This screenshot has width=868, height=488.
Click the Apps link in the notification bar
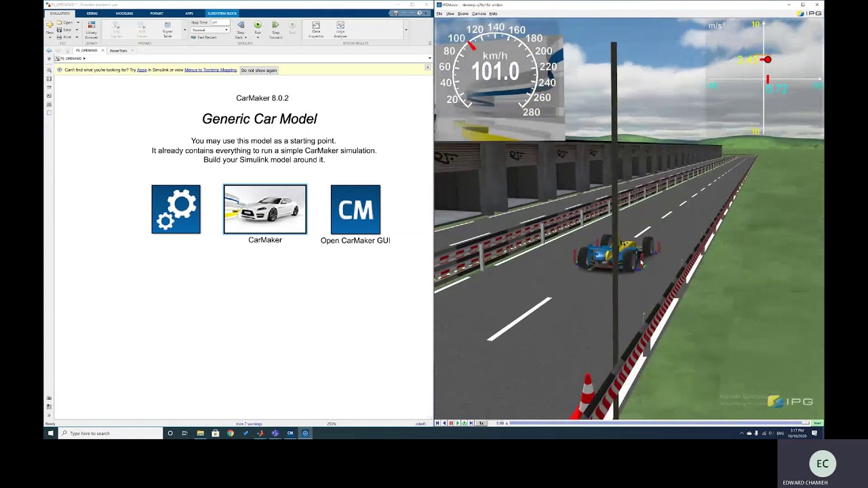(142, 70)
